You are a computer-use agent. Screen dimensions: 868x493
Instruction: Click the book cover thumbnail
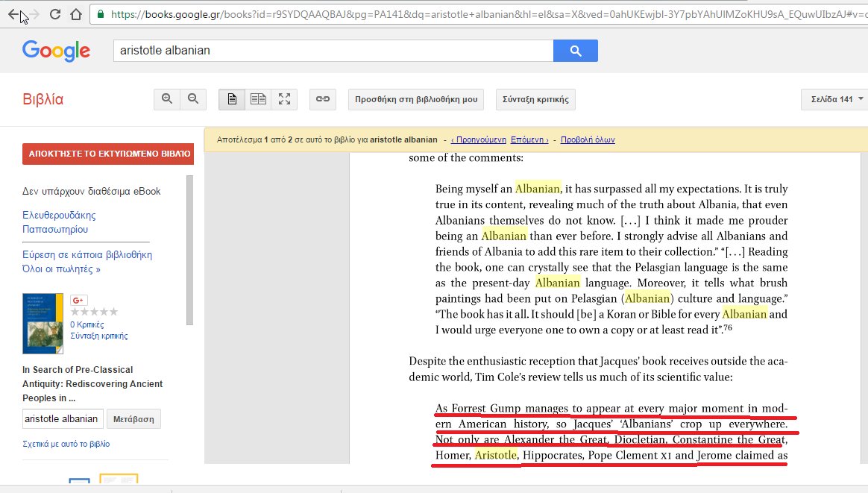(x=43, y=324)
